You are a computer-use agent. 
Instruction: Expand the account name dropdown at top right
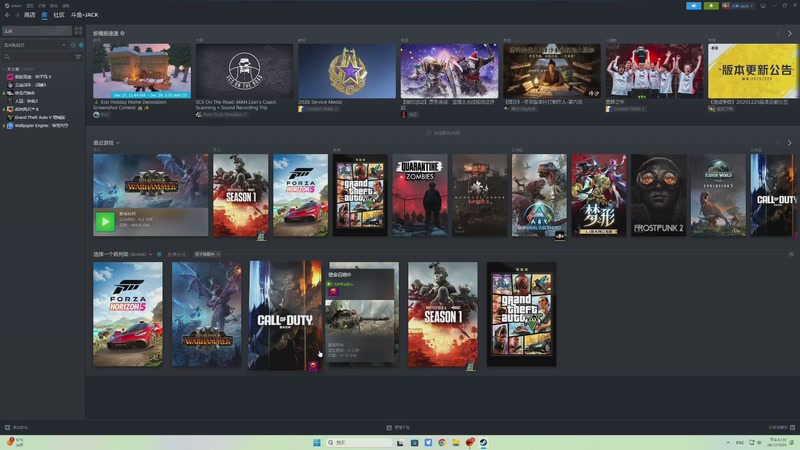click(x=742, y=6)
